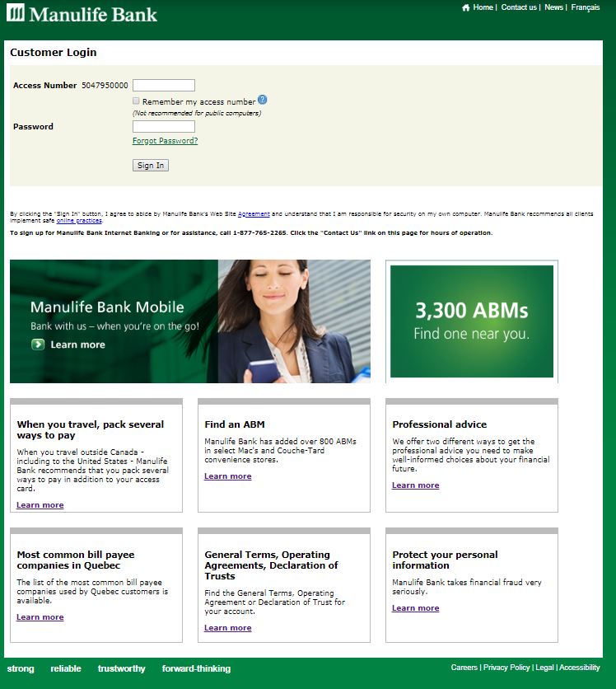Open Learn more under Professional advice
Image resolution: width=616 pixels, height=689 pixels.
coord(415,485)
